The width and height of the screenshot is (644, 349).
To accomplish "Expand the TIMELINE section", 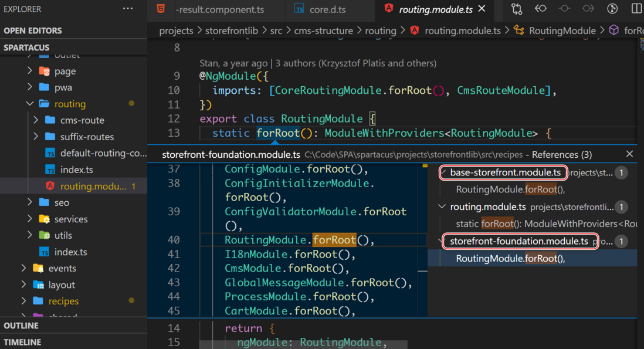I will [73, 342].
